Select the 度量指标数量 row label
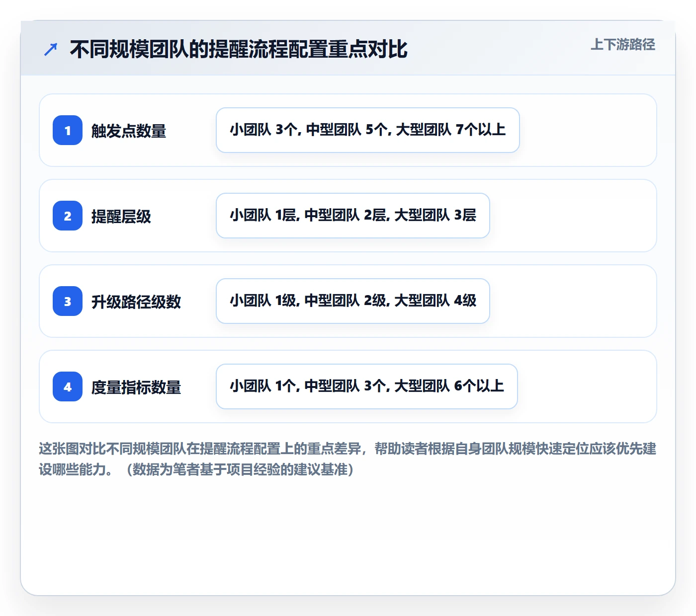Viewport: 696px width, 616px height. tap(136, 387)
